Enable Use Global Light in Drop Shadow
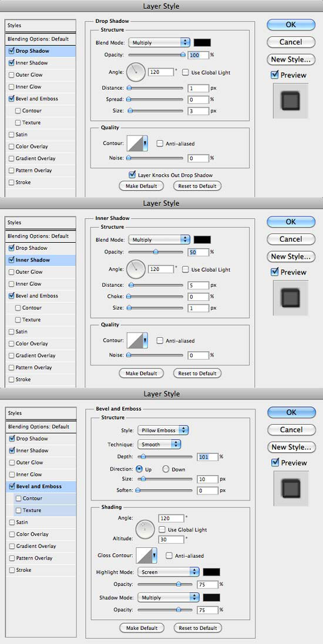This screenshot has width=323, height=644. point(185,72)
